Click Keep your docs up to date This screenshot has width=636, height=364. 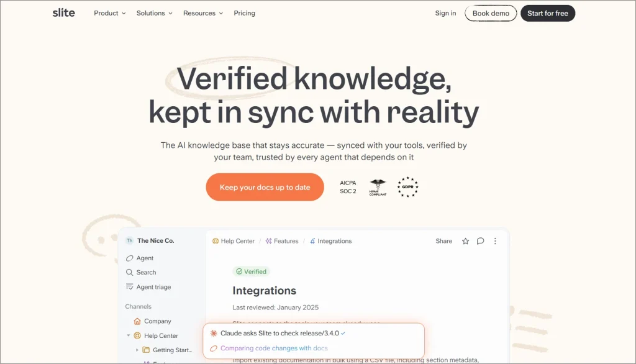point(265,187)
